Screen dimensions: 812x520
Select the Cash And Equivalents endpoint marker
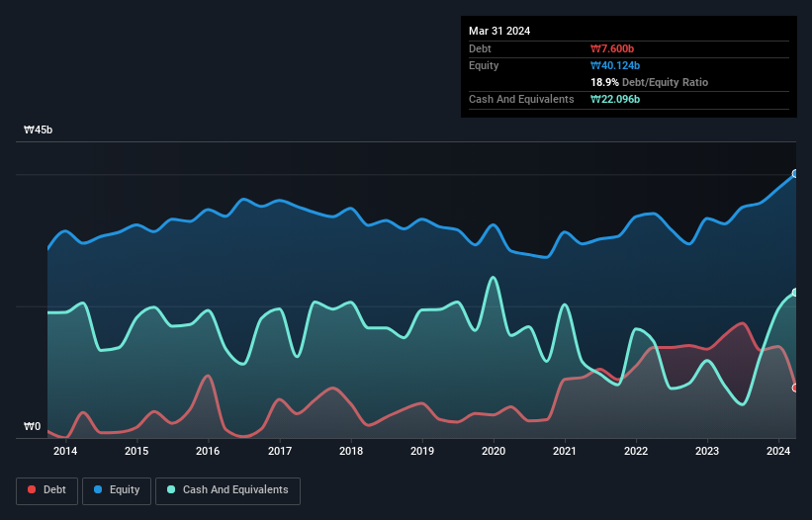[796, 293]
